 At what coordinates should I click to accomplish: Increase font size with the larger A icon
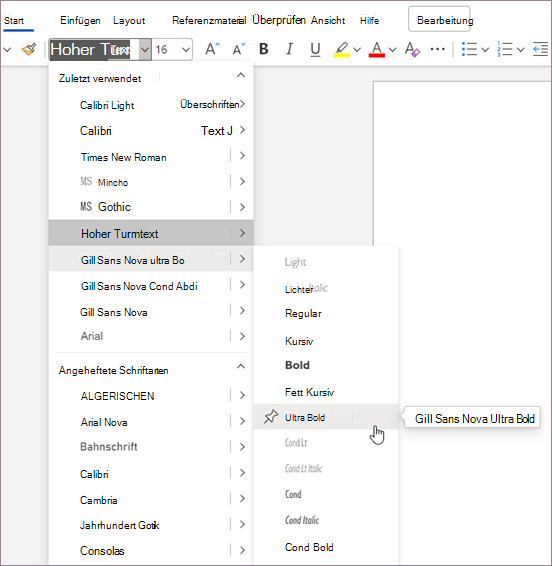(212, 49)
